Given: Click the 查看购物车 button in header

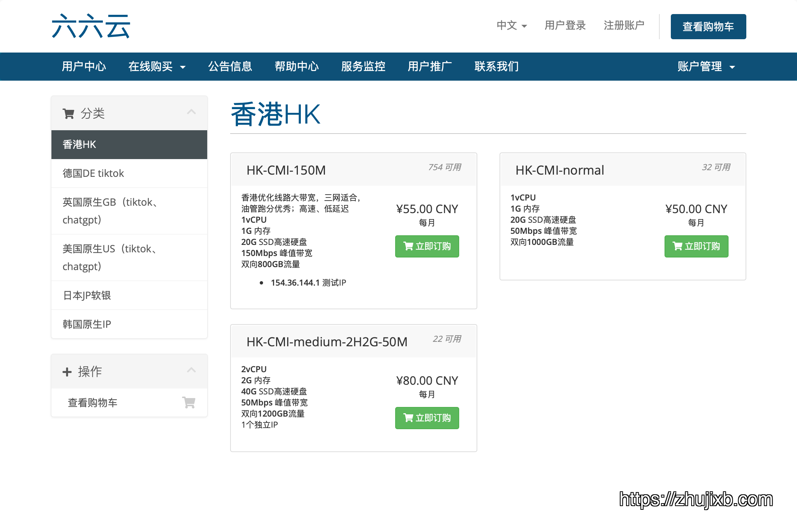Looking at the screenshot, I should [x=708, y=27].
